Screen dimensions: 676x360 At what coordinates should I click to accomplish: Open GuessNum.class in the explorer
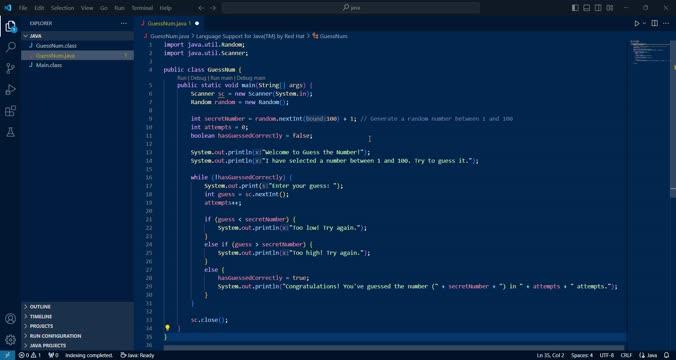[78, 46]
